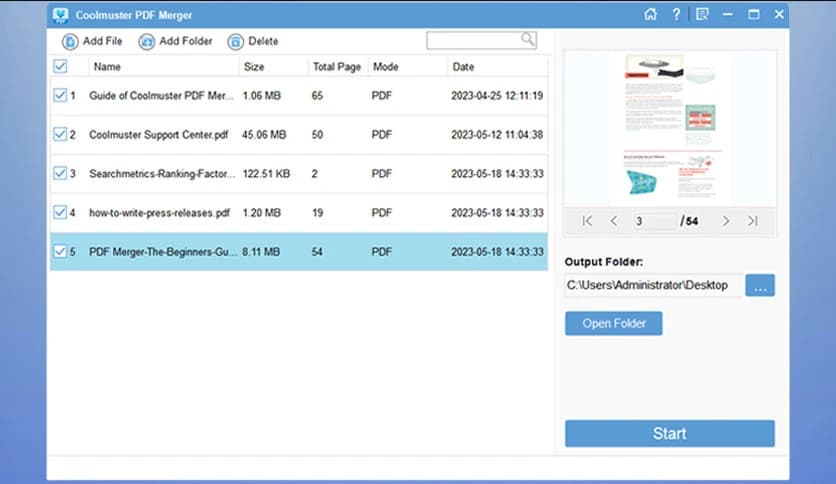This screenshot has width=836, height=484.
Task: Click the Add Folder toolbar button
Action: click(x=175, y=42)
